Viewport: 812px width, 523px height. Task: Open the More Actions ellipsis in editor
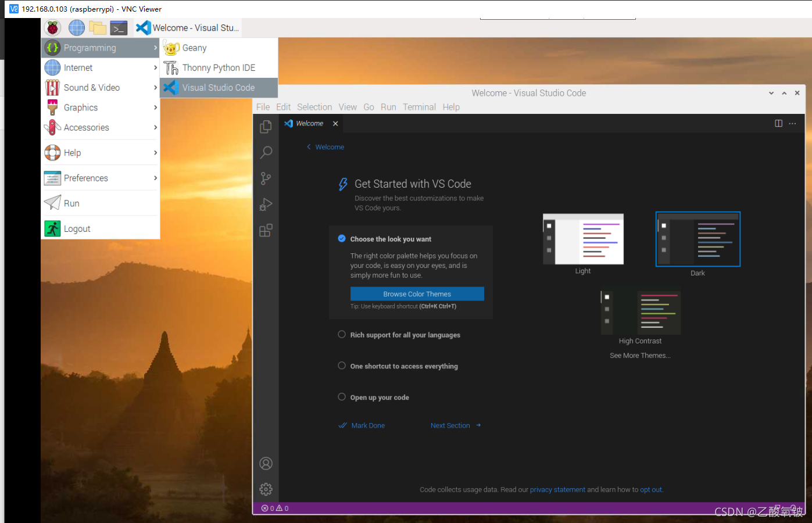coord(792,123)
